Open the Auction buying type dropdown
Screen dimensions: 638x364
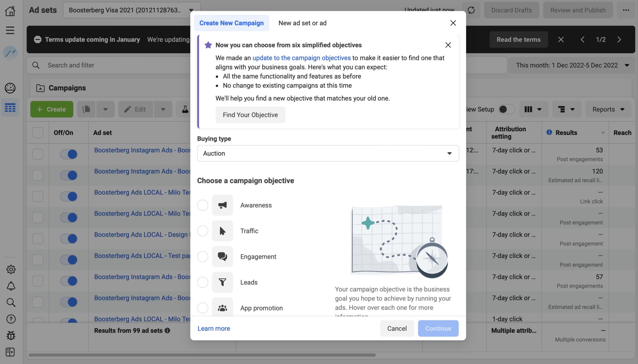click(x=328, y=153)
